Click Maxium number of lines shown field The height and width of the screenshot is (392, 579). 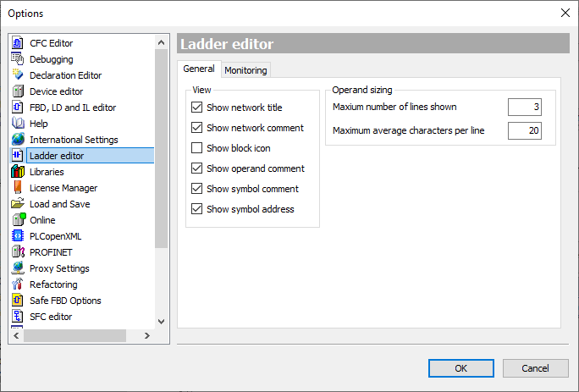[x=525, y=108]
